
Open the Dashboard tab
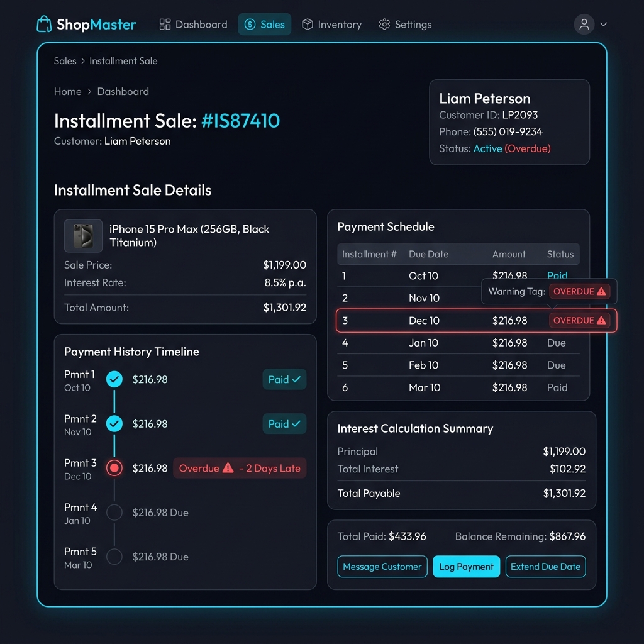tap(193, 25)
